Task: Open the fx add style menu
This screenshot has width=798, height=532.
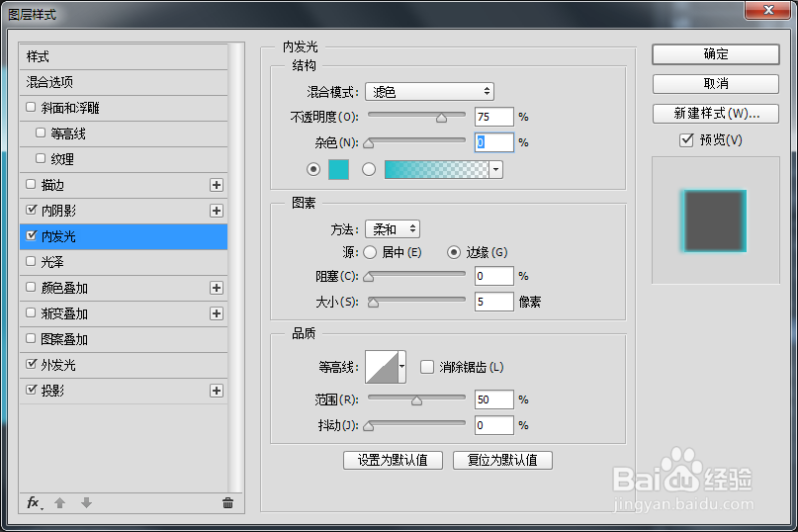Action: pyautogui.click(x=35, y=503)
